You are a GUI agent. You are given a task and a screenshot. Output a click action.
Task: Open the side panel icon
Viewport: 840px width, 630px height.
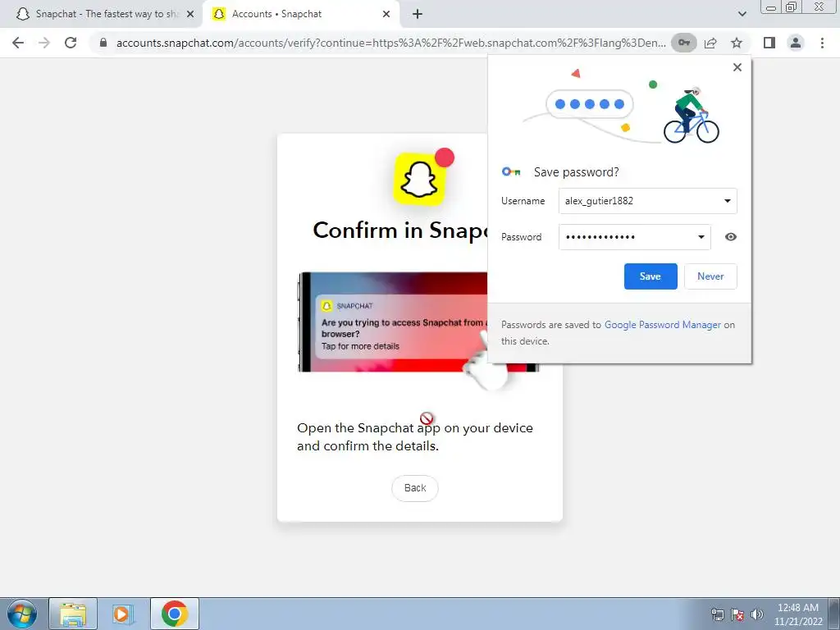[x=769, y=43]
